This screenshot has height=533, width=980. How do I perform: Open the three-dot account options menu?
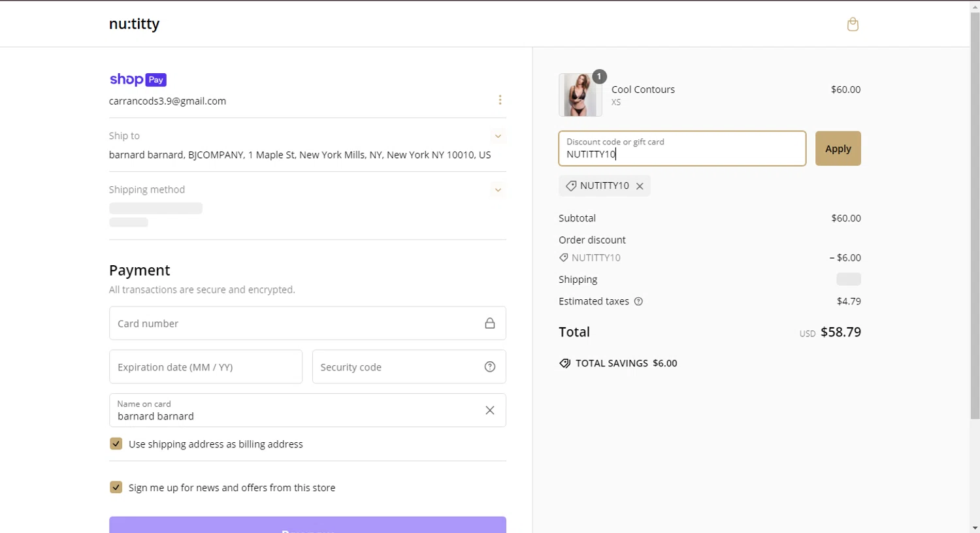tap(500, 100)
